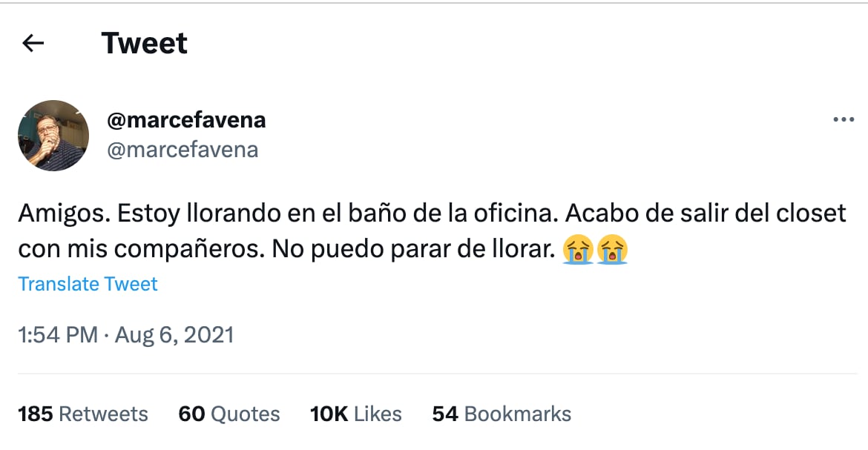Image resolution: width=868 pixels, height=450 pixels.
Task: Click the Aug 6, 2021 date
Action: coord(173,334)
